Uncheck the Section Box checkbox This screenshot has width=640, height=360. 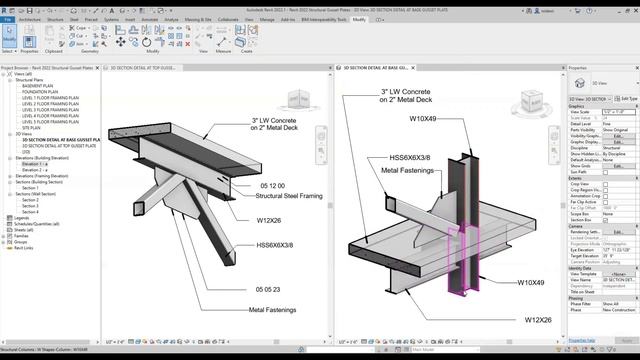tap(605, 220)
